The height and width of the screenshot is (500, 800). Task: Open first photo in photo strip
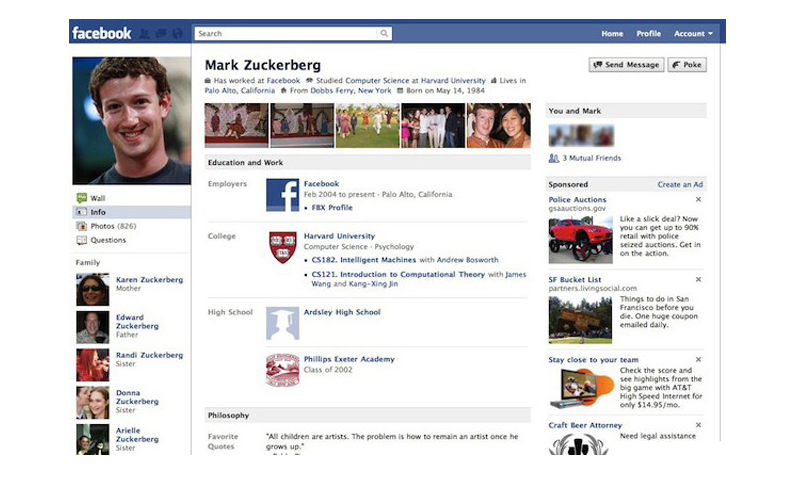click(236, 126)
